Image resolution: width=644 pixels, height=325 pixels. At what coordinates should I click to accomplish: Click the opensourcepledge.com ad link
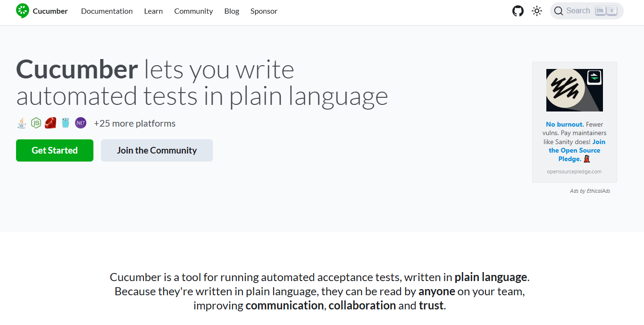[x=574, y=171]
